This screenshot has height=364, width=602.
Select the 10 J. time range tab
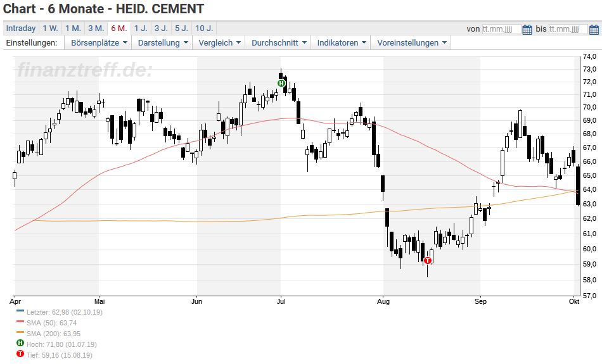point(204,28)
